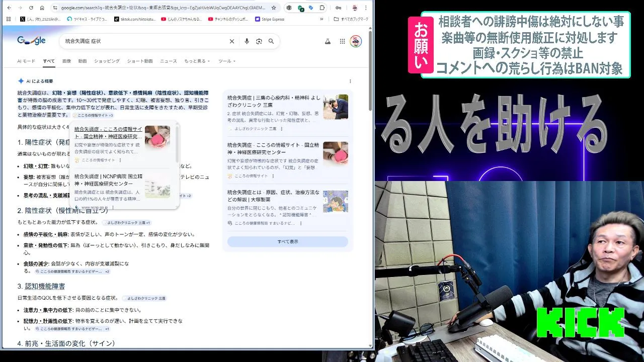644x362 pixels.
Task: Reload the Google search page
Action: pyautogui.click(x=31, y=8)
